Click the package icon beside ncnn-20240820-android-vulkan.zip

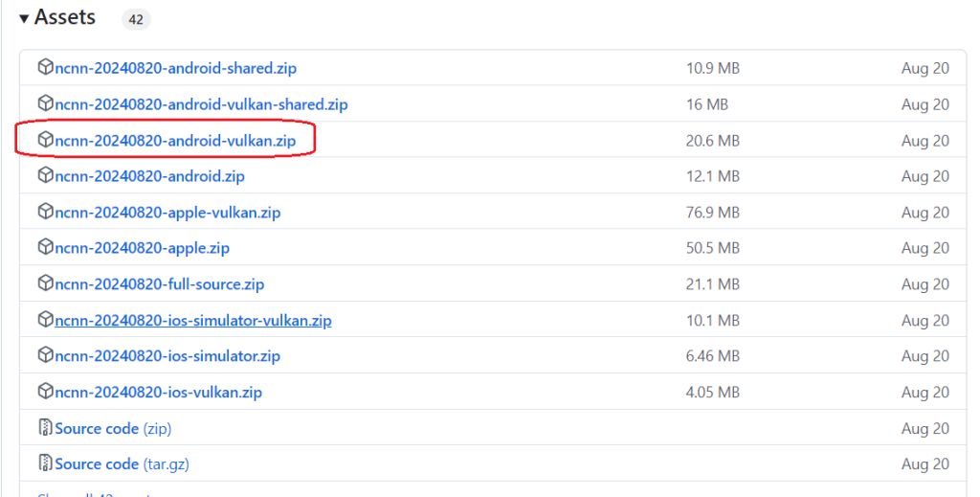[x=45, y=140]
